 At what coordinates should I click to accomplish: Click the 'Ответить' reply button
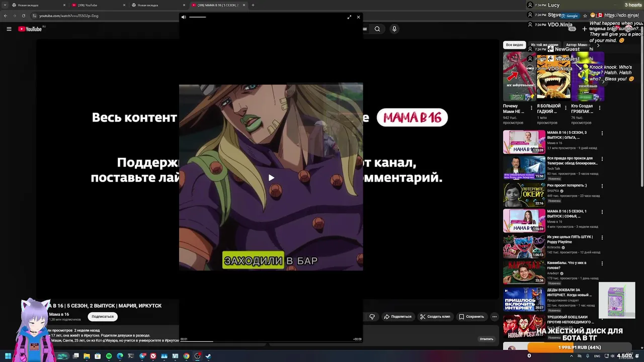point(487,339)
